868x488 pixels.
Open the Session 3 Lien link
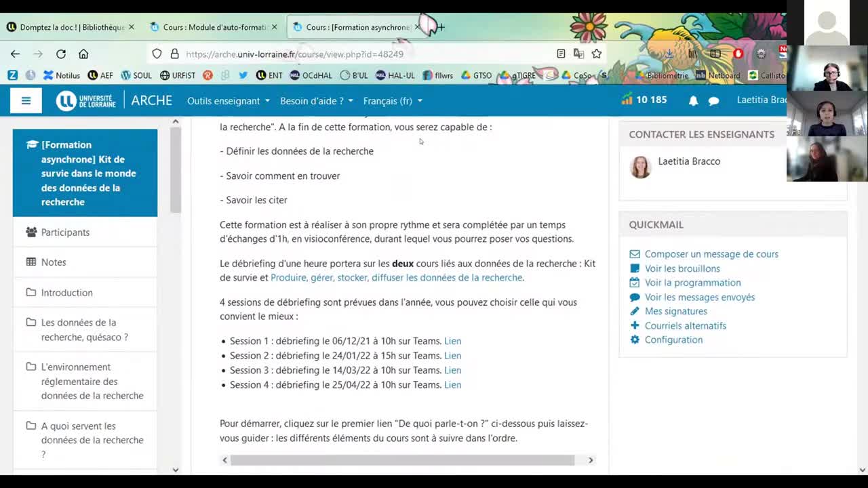tap(452, 370)
